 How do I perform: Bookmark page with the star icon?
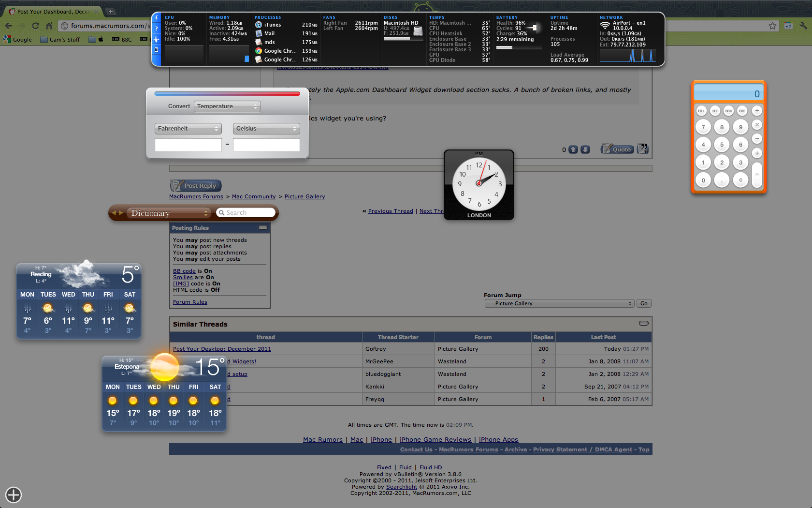point(772,26)
